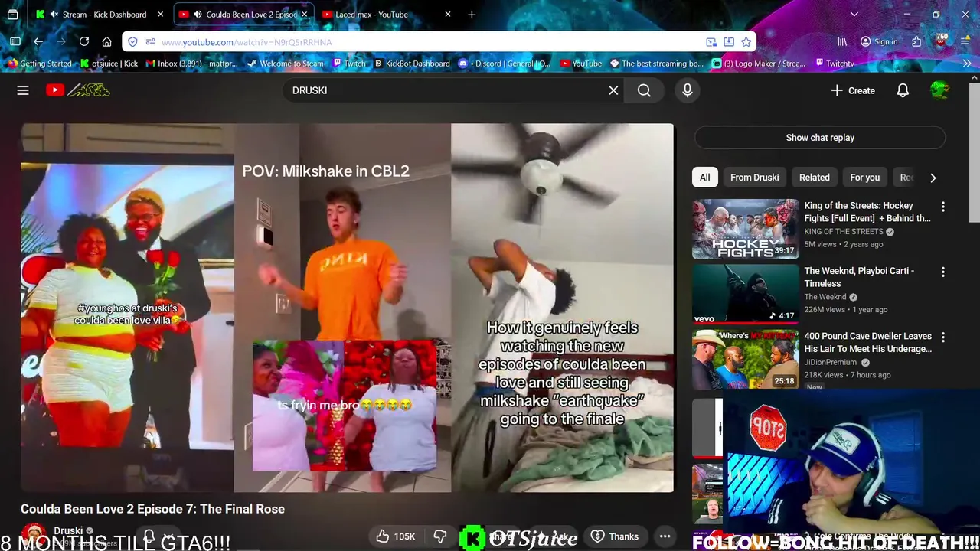This screenshot has height=551, width=980.
Task: Open the extensions puzzle icon
Action: 916,42
